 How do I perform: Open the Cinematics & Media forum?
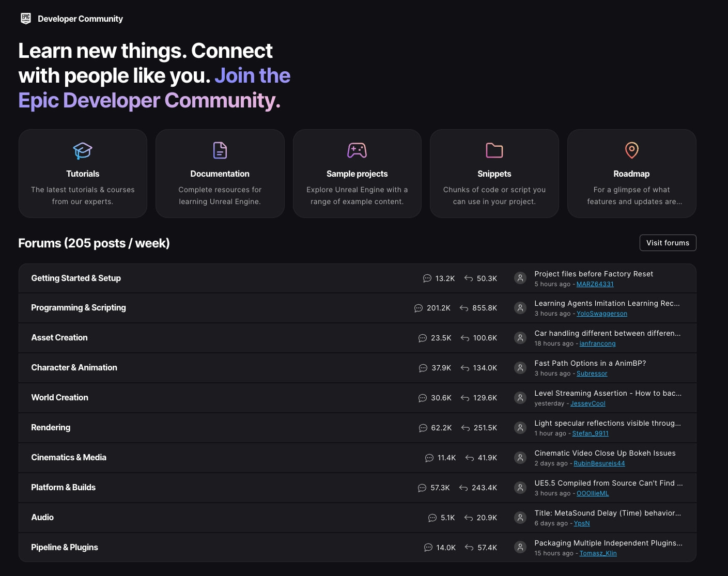[x=69, y=458]
